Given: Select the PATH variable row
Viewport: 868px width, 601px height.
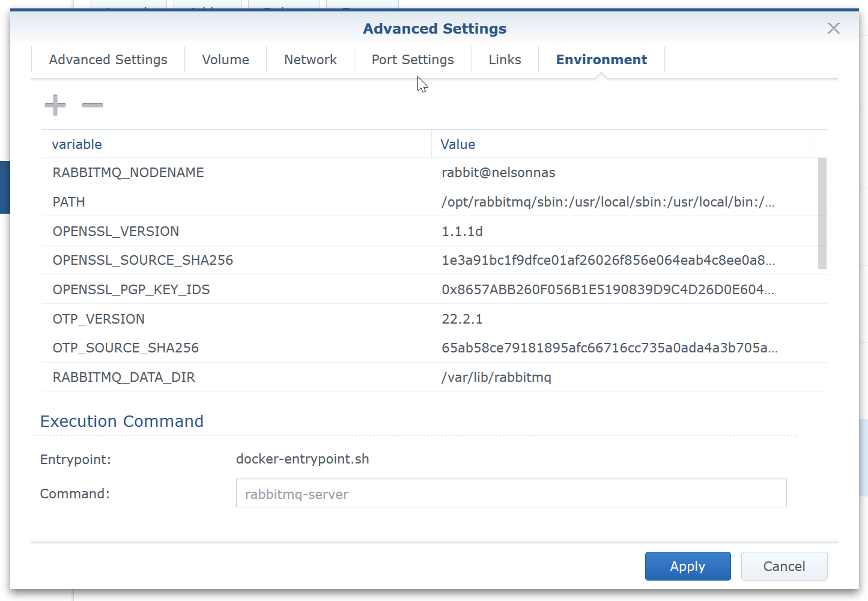Looking at the screenshot, I should click(69, 202).
